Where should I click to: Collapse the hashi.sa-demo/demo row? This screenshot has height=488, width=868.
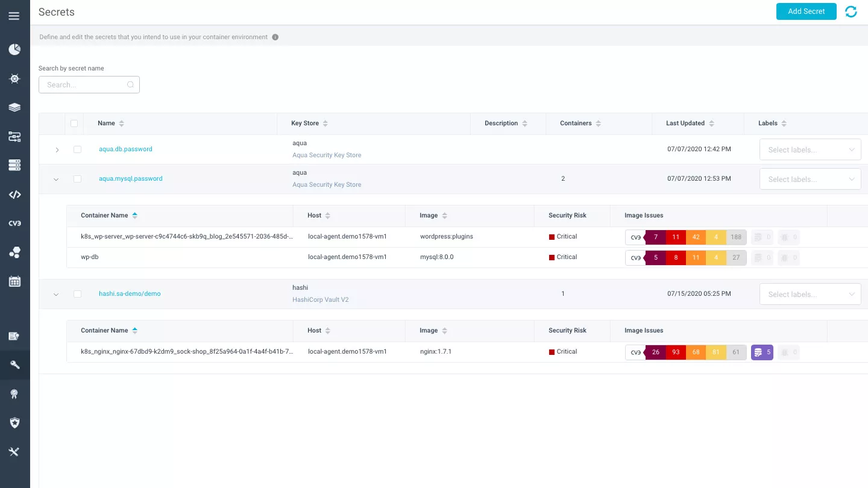tap(56, 295)
